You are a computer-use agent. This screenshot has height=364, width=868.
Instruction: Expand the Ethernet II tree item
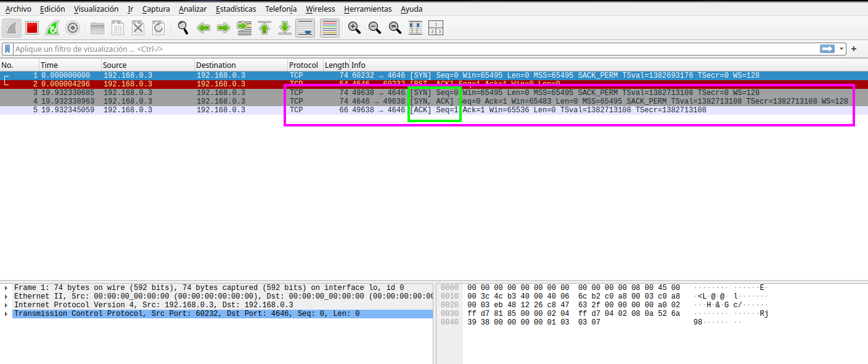7,296
